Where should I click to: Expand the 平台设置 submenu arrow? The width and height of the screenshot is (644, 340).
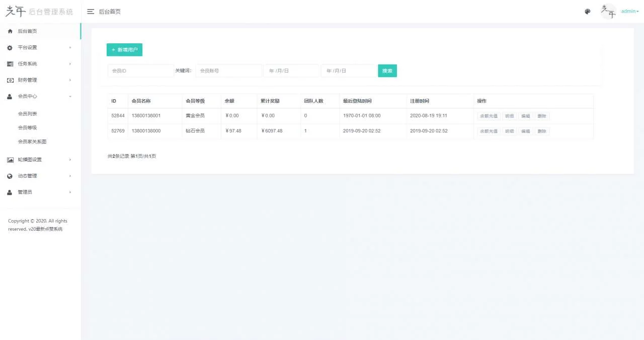(70, 48)
